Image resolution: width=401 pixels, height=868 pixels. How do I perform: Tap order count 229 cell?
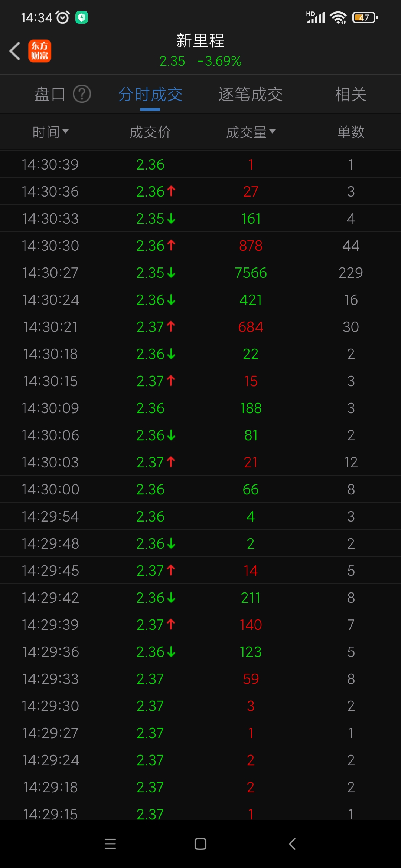[351, 273]
